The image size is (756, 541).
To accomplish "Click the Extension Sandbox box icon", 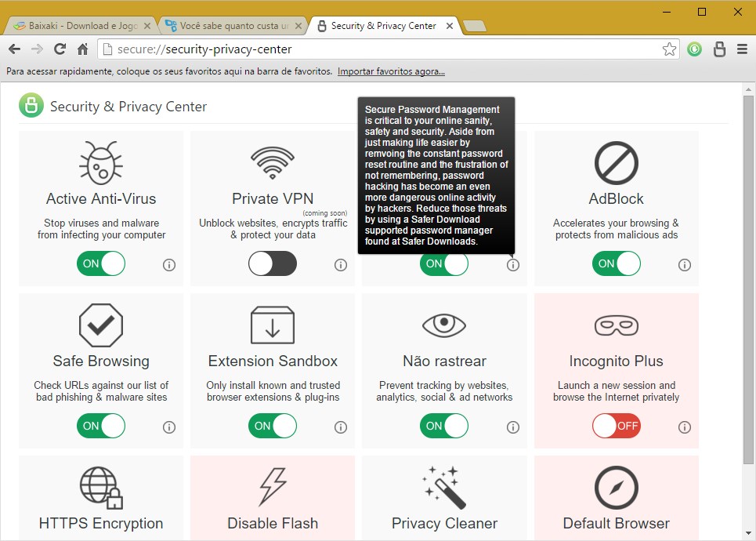I will [x=273, y=325].
